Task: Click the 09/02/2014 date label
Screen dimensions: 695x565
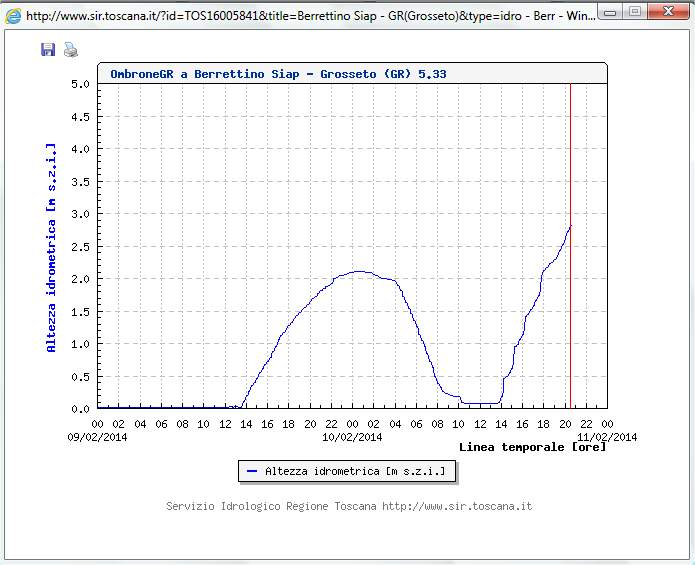Action: 96,436
